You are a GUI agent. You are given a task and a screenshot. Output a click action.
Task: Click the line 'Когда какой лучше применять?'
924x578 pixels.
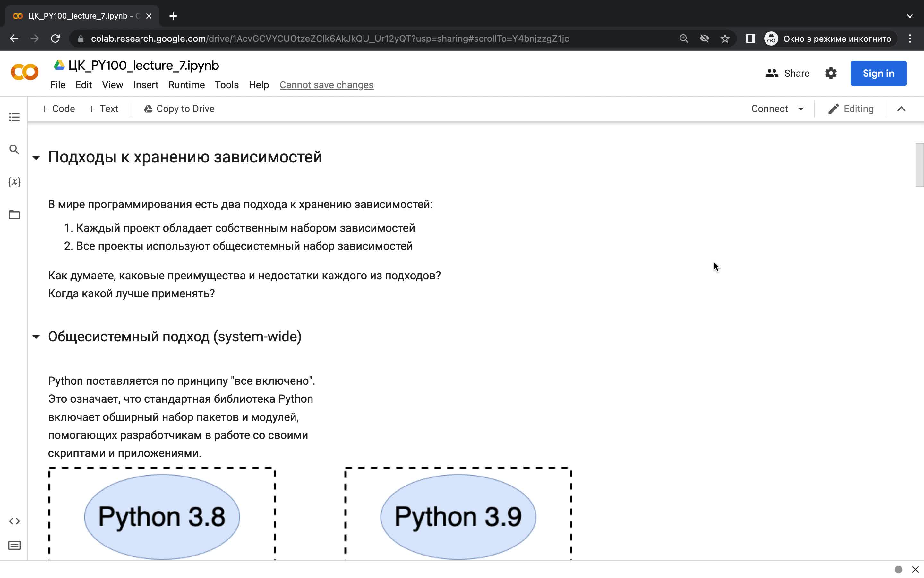(x=131, y=293)
